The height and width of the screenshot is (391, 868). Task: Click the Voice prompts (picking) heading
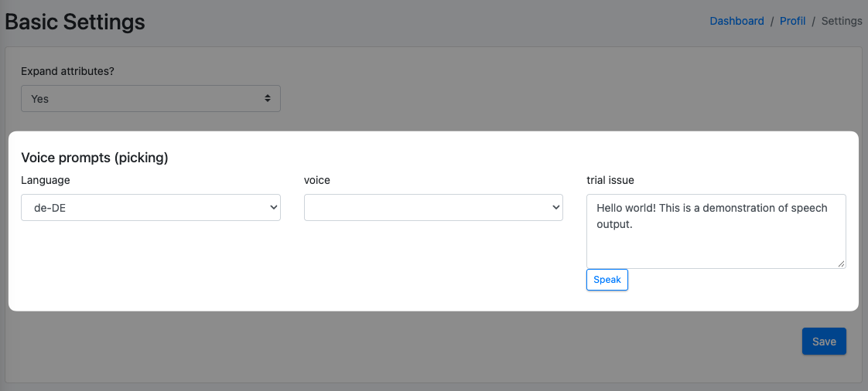(x=94, y=158)
